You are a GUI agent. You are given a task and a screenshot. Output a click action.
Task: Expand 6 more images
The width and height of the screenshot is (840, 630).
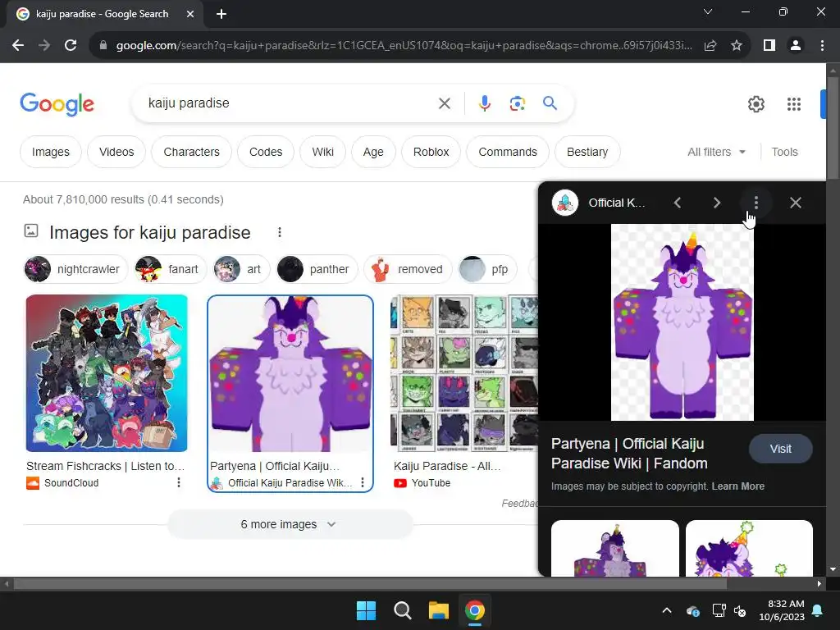click(x=290, y=524)
